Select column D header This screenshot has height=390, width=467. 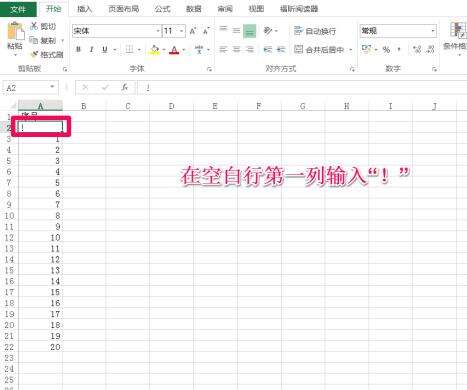tap(171, 106)
